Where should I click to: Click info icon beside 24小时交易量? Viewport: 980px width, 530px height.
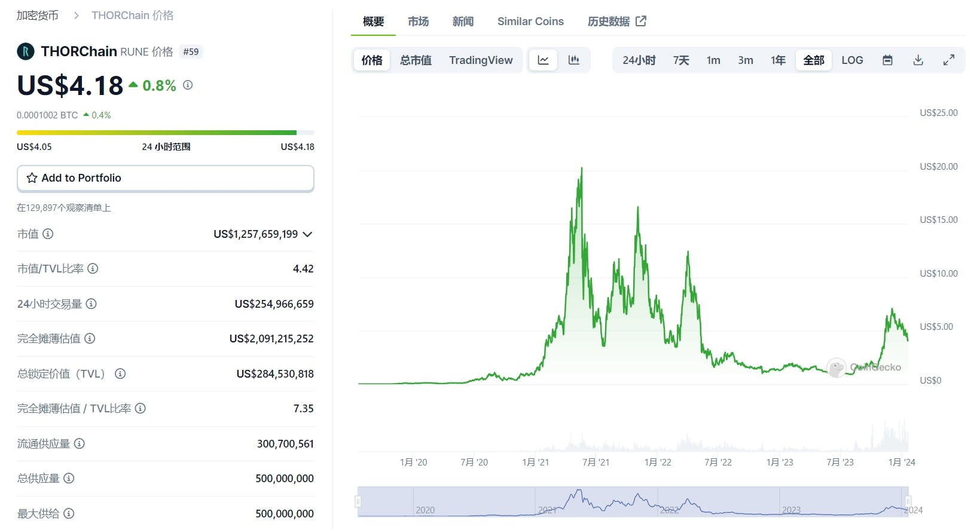tap(91, 304)
